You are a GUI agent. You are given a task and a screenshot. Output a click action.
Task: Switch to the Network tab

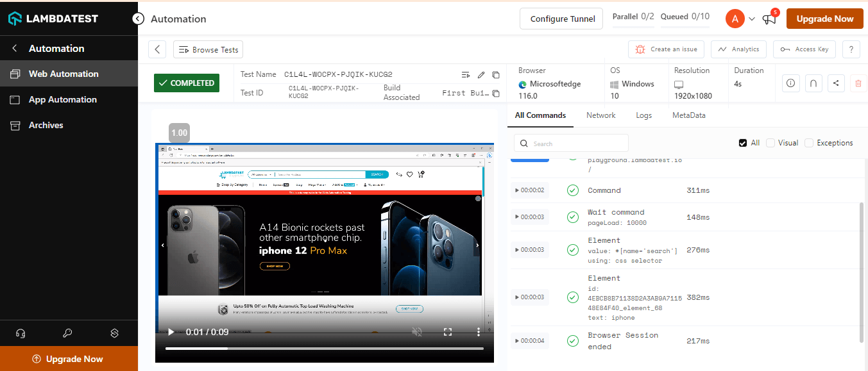600,115
